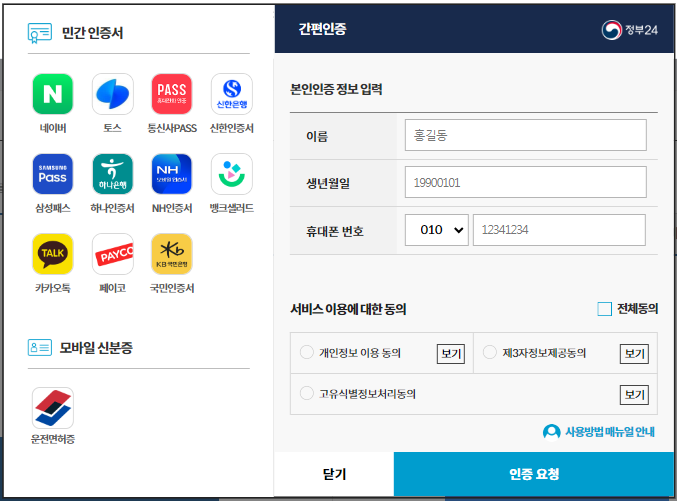The image size is (677, 501).
Task: Select the 개인정보 이용 동의 radio button
Action: (307, 352)
